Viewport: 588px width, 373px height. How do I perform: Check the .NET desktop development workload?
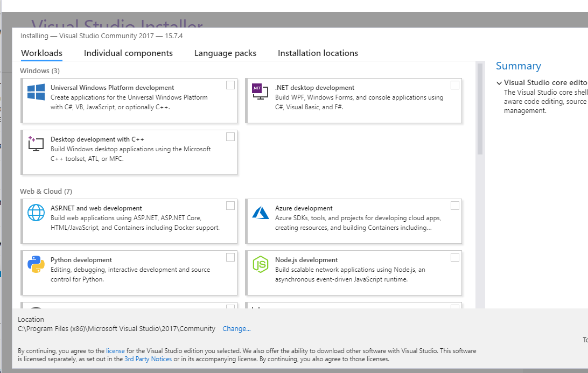click(x=455, y=85)
